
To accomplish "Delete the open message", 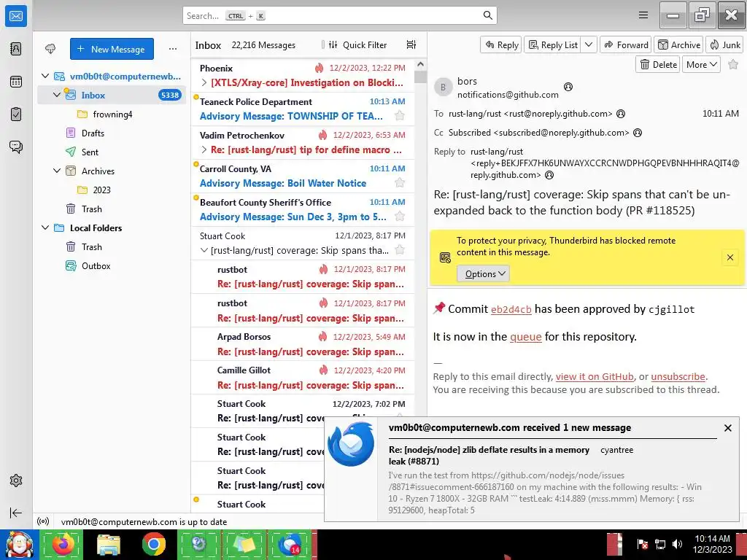I will [x=658, y=64].
